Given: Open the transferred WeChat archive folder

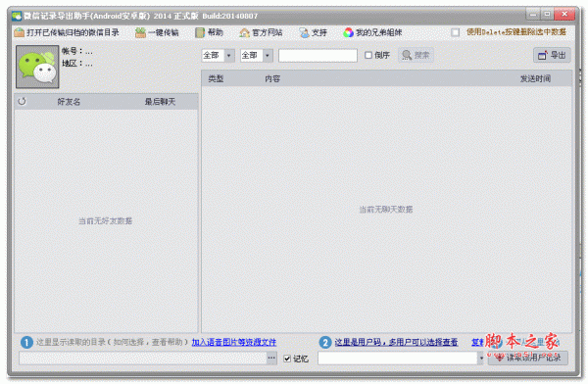Looking at the screenshot, I should 67,32.
